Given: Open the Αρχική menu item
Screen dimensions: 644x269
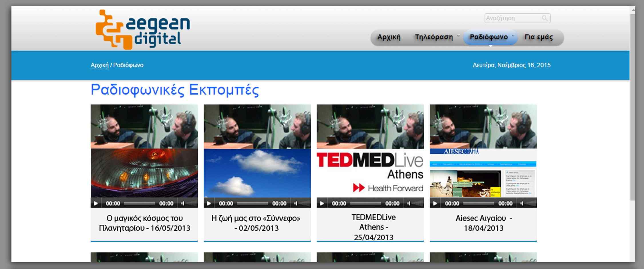Looking at the screenshot, I should coord(389,37).
